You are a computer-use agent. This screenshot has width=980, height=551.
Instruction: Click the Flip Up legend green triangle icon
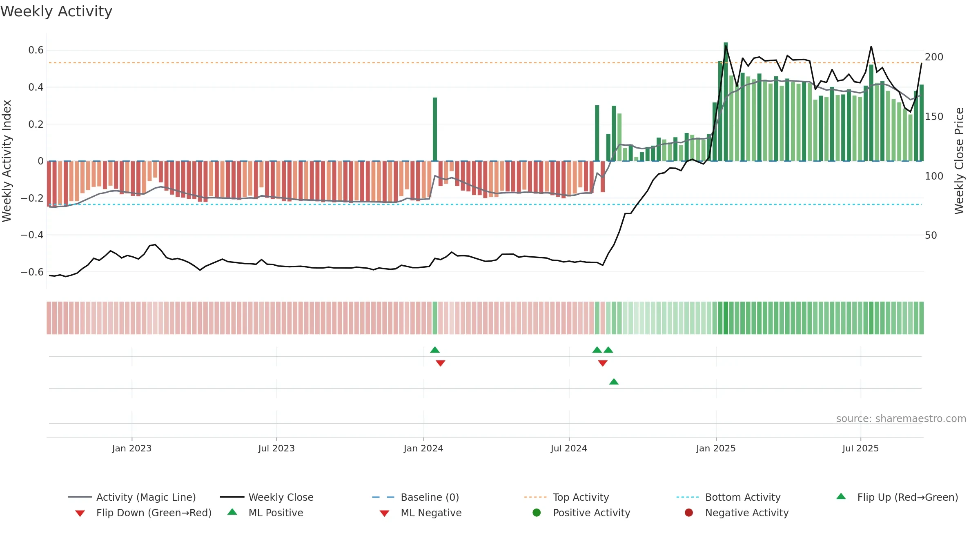click(841, 496)
